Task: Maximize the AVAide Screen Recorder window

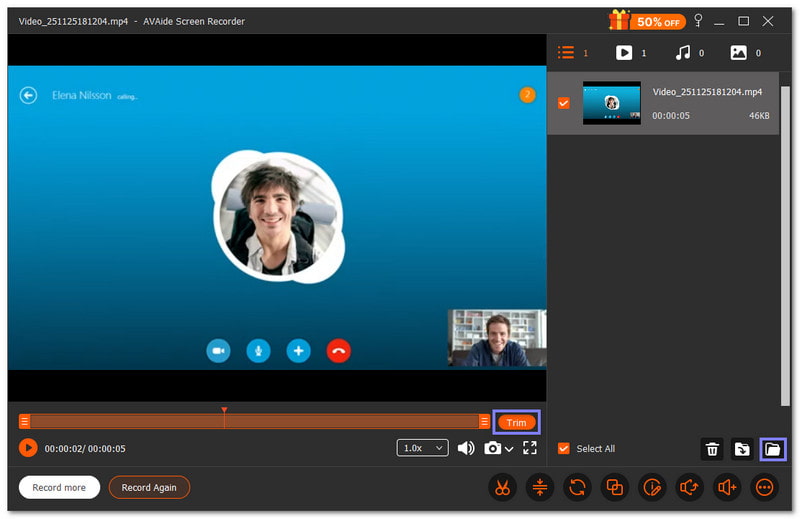Action: click(743, 21)
